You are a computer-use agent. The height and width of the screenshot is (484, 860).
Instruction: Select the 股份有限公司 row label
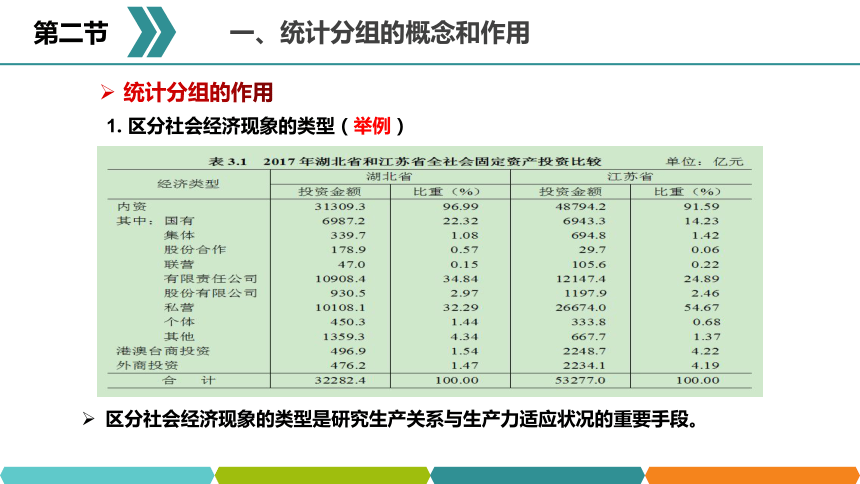pyautogui.click(x=211, y=292)
